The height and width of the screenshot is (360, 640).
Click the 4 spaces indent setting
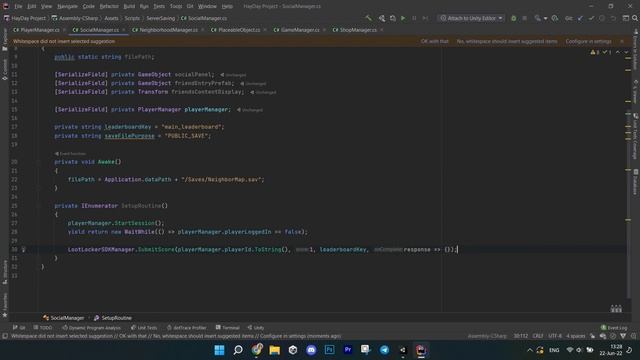click(x=576, y=336)
